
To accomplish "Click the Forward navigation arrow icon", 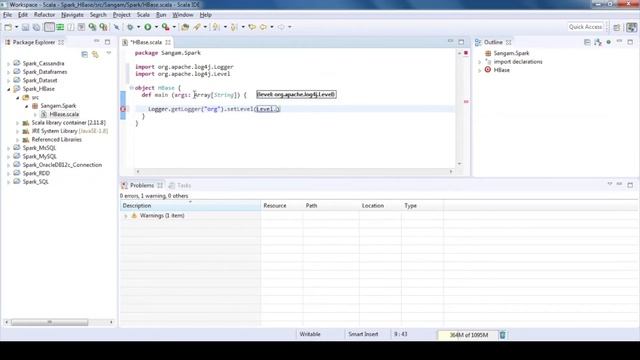I will pyautogui.click(x=281, y=27).
